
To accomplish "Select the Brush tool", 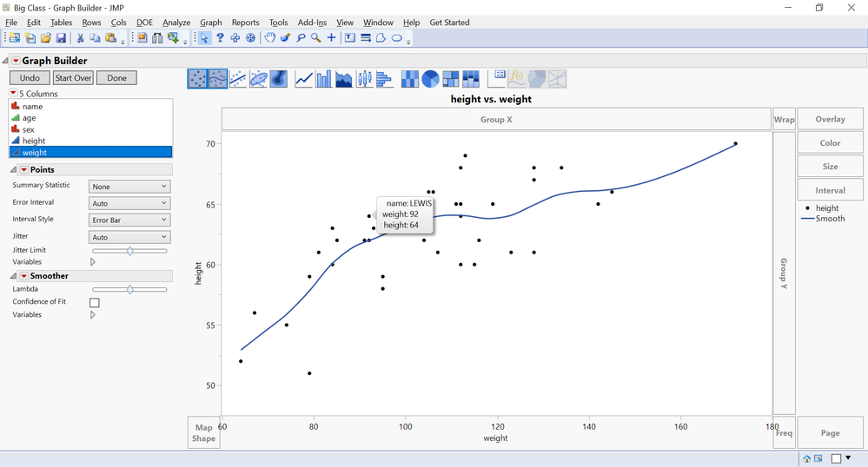I will tap(285, 37).
